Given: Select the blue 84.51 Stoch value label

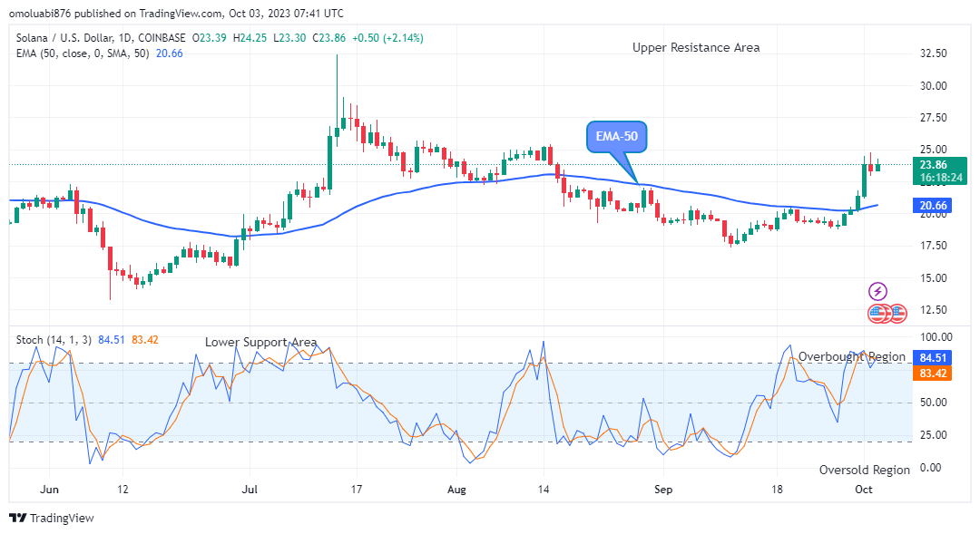Looking at the screenshot, I should [x=934, y=357].
